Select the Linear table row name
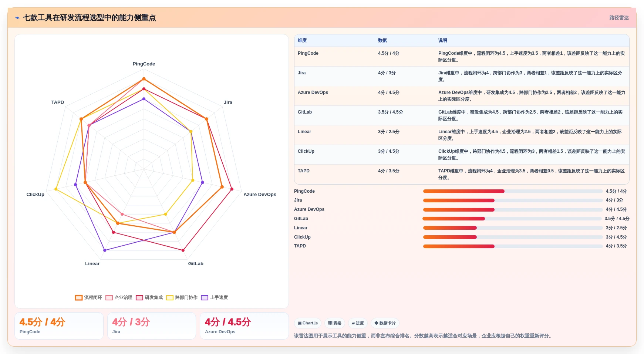The height and width of the screenshot is (354, 644). coord(304,132)
